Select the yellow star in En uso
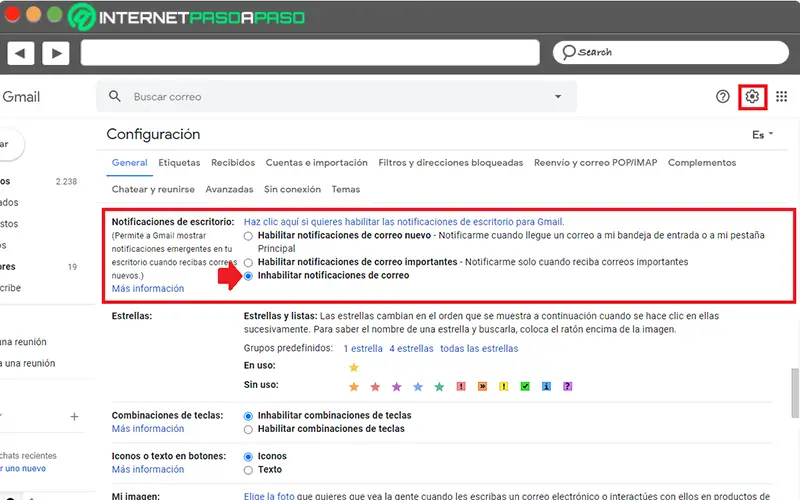This screenshot has width=800, height=500. [x=354, y=367]
